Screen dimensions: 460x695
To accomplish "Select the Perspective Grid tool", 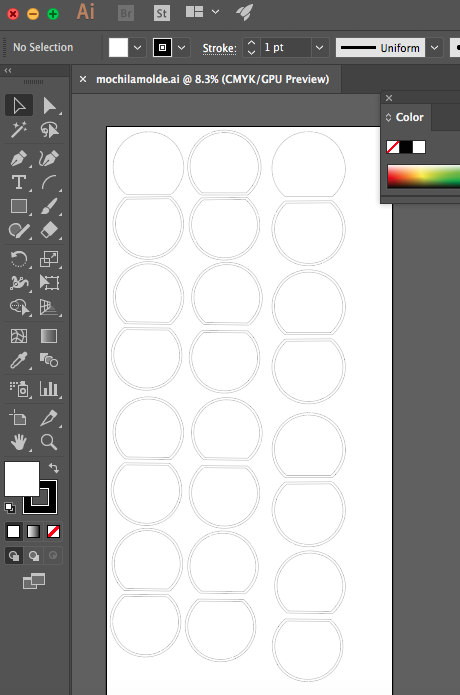I will click(x=49, y=307).
